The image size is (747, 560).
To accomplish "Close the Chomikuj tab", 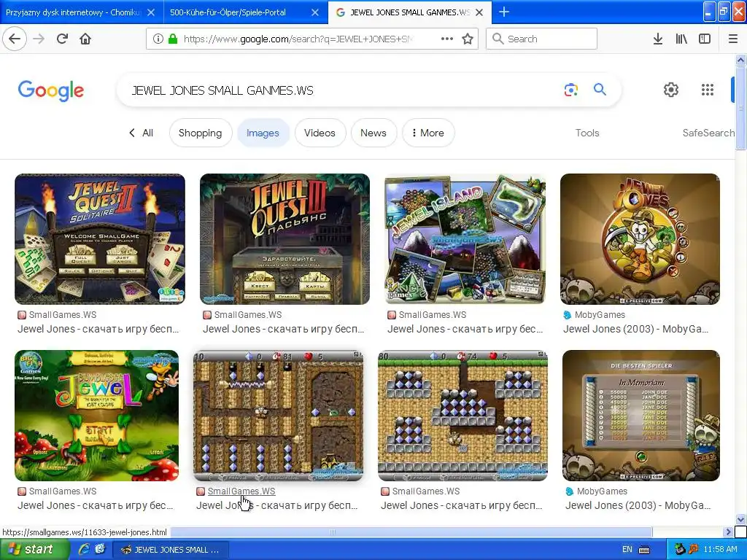I will point(151,12).
